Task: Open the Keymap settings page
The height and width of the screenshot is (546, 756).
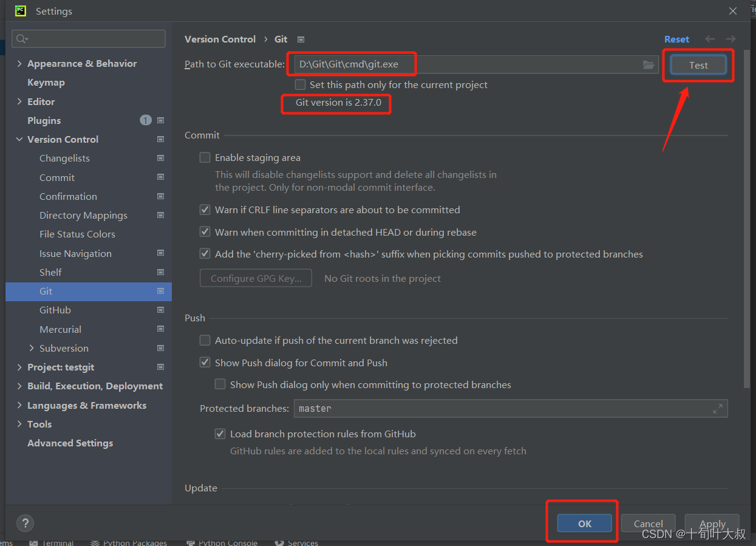Action: pyautogui.click(x=46, y=83)
